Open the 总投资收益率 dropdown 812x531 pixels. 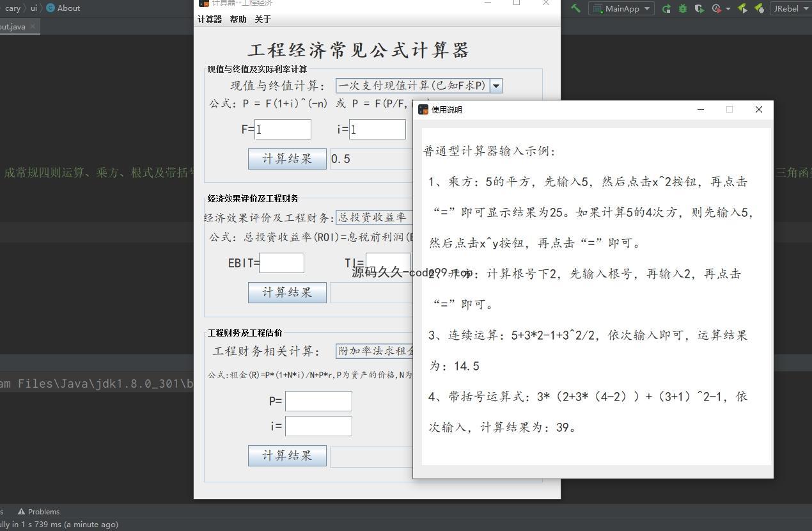tap(375, 218)
